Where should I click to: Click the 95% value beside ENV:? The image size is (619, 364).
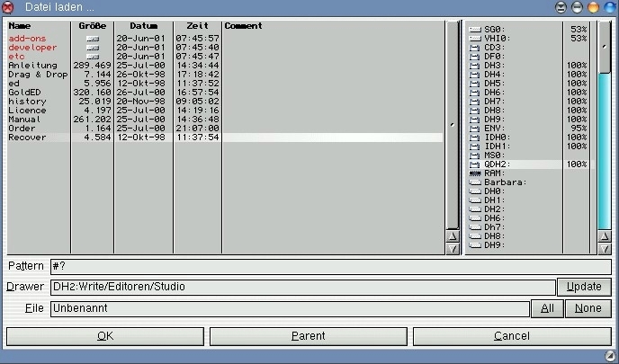pos(579,129)
